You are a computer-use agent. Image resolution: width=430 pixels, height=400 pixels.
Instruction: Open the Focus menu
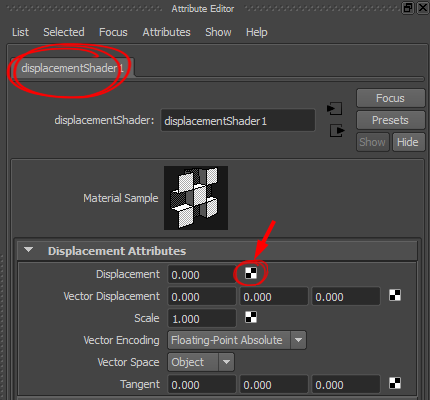(113, 32)
